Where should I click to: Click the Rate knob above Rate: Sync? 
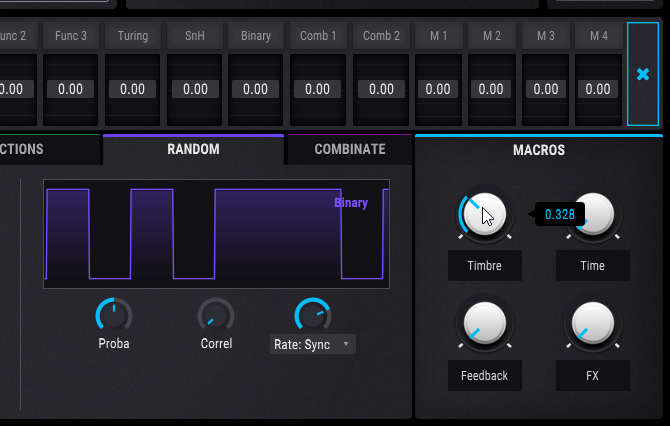pyautogui.click(x=313, y=315)
